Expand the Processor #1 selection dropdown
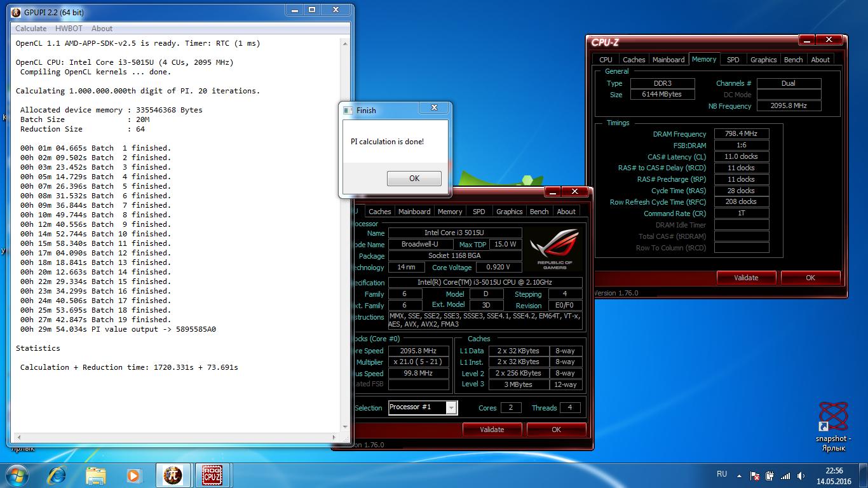The height and width of the screenshot is (488, 868). click(x=451, y=408)
